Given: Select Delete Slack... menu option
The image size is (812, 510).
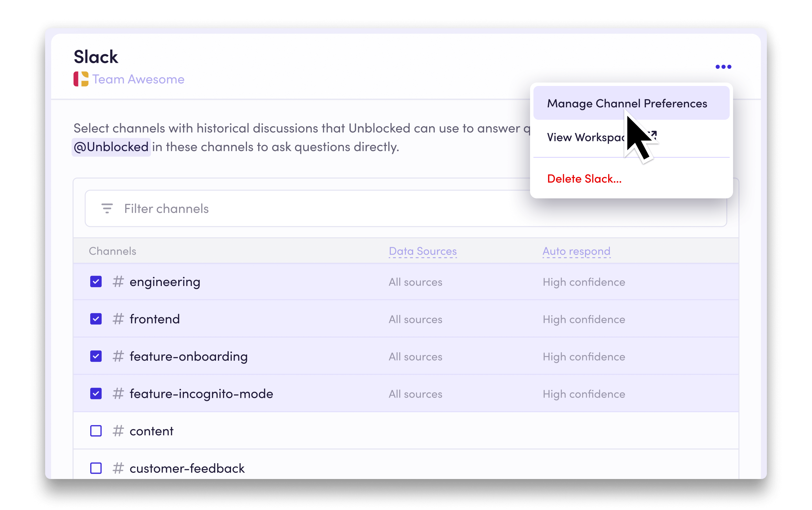Looking at the screenshot, I should coord(631,179).
